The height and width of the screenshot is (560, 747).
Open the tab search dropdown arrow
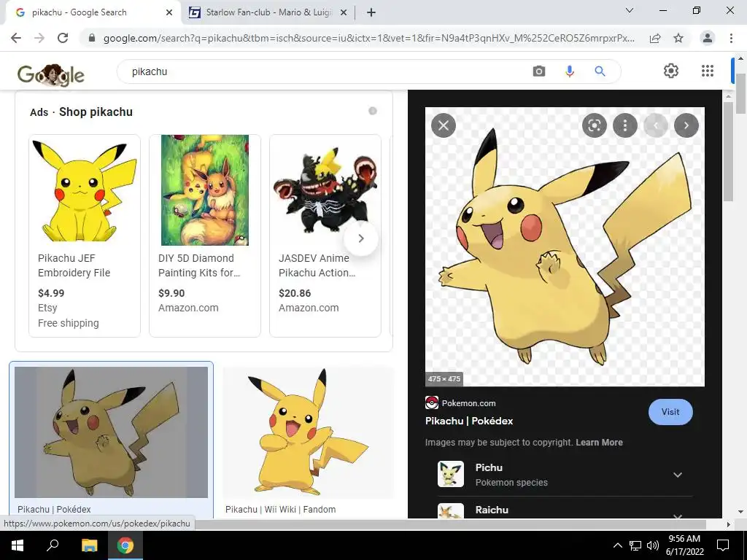tap(629, 10)
